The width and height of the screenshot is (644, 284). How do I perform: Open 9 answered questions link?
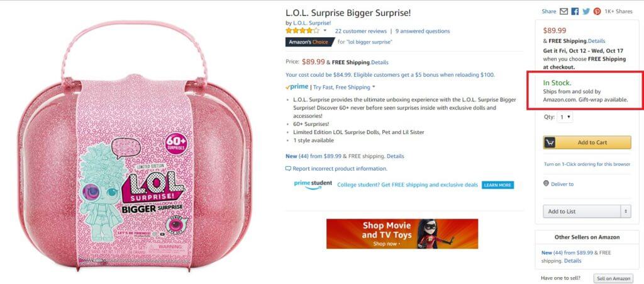coord(423,31)
